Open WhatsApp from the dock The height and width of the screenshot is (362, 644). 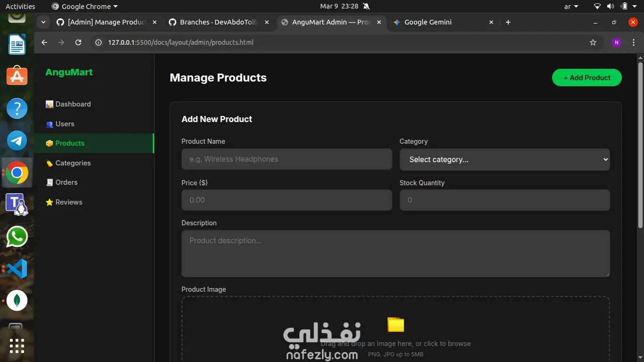[x=17, y=237]
